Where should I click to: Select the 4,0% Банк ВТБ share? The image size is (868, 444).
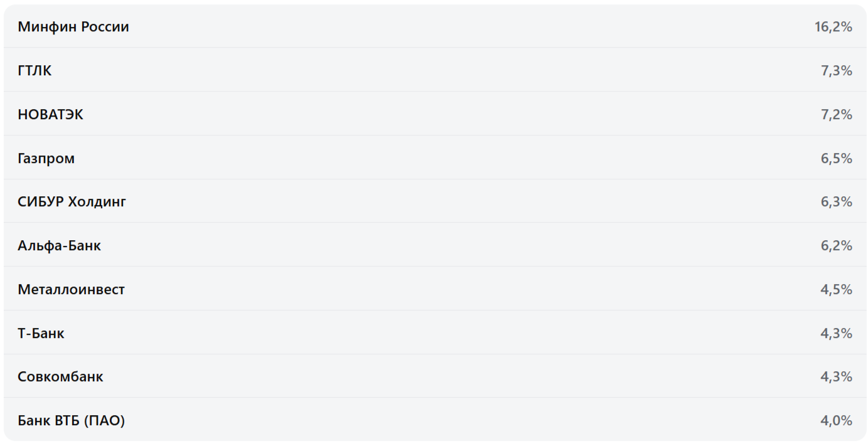point(836,421)
